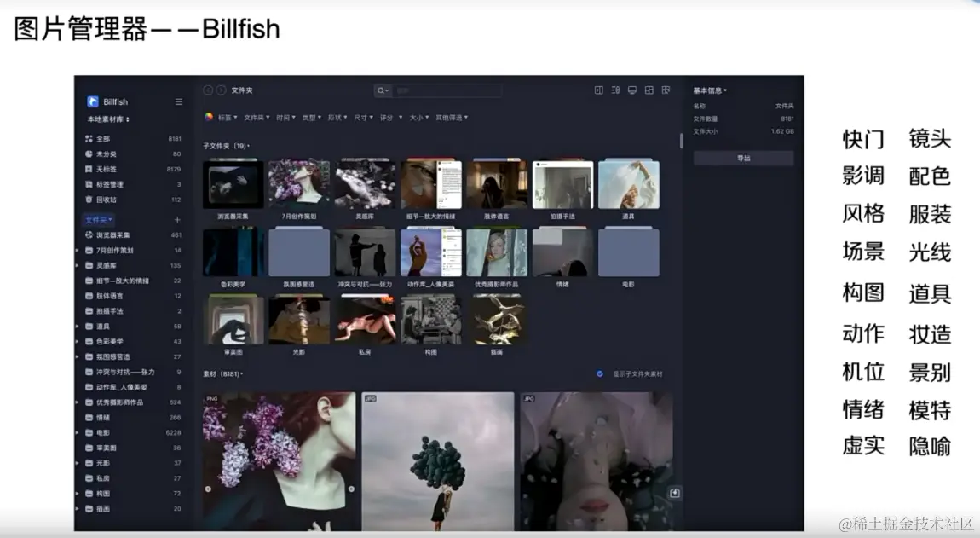Add new folder with plus icon

(x=177, y=220)
